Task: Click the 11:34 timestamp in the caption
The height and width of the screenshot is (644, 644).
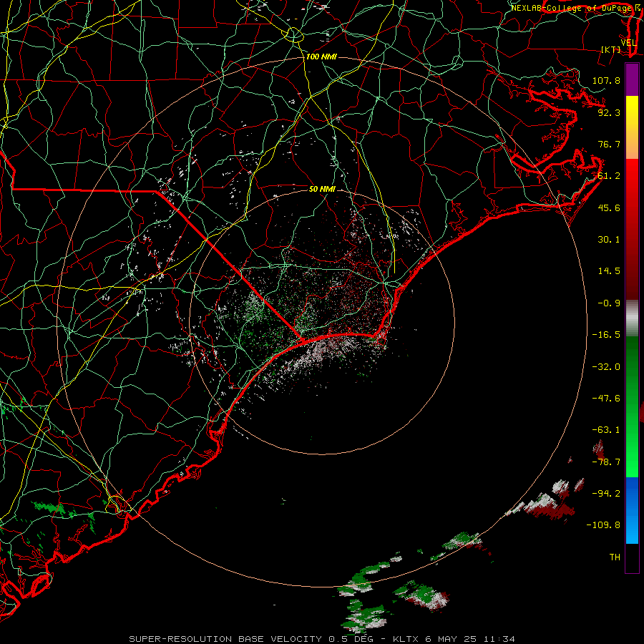Action: coord(499,639)
